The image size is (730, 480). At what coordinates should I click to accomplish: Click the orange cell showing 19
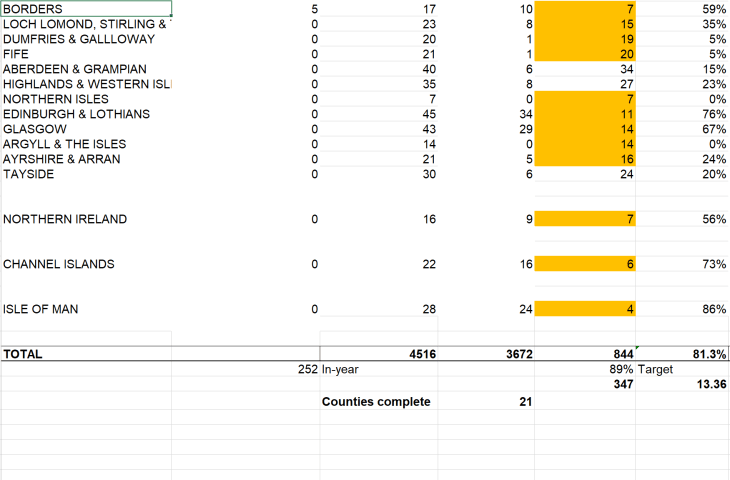[x=585, y=39]
